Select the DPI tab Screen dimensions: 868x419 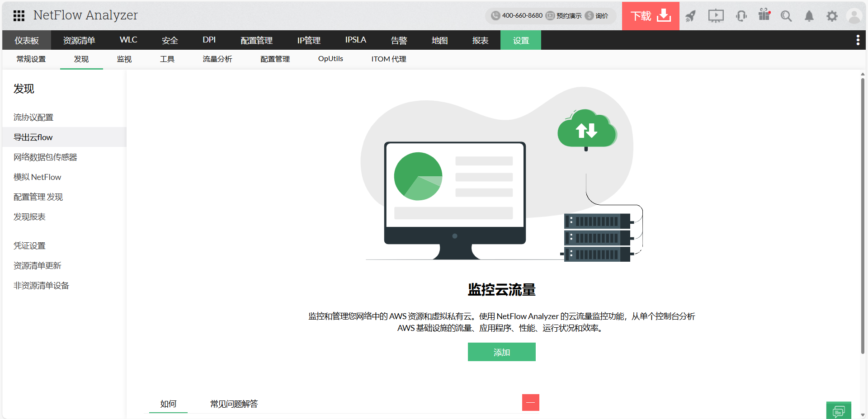pyautogui.click(x=209, y=40)
